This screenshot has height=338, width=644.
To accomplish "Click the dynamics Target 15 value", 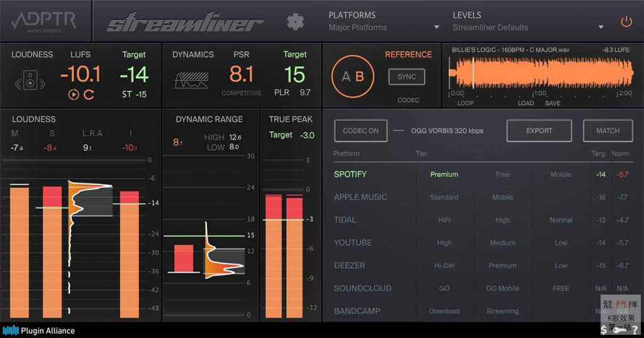I will tap(294, 75).
